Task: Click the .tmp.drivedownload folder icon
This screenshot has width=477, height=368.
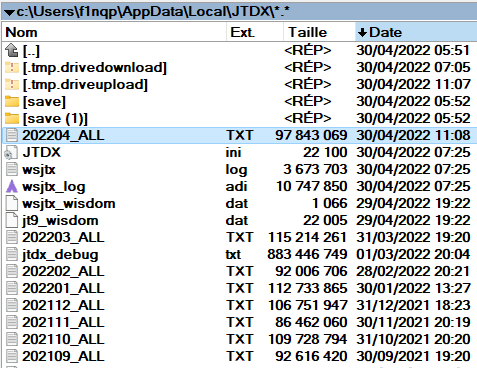Action: [12, 67]
